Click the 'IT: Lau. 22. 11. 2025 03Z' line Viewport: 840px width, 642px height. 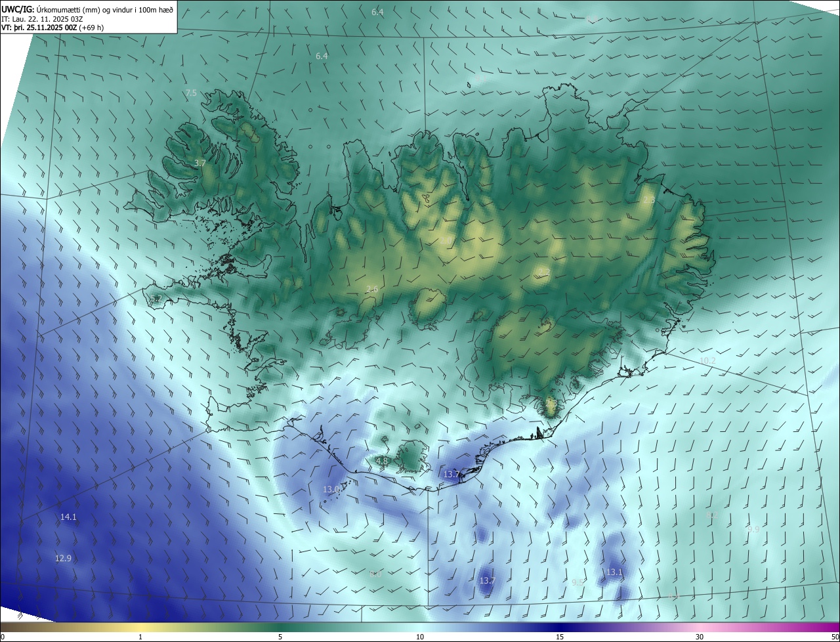pyautogui.click(x=42, y=18)
